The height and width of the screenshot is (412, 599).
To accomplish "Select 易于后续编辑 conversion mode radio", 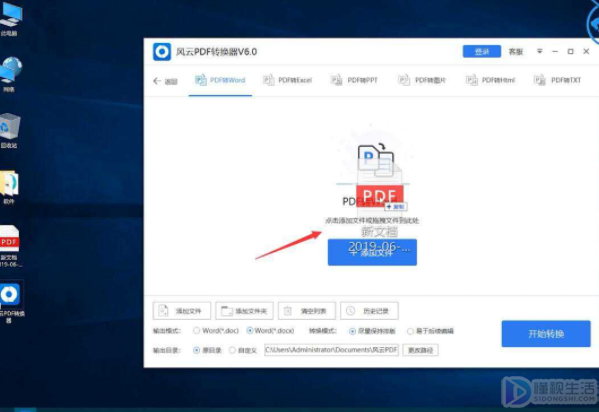I will tap(410, 331).
